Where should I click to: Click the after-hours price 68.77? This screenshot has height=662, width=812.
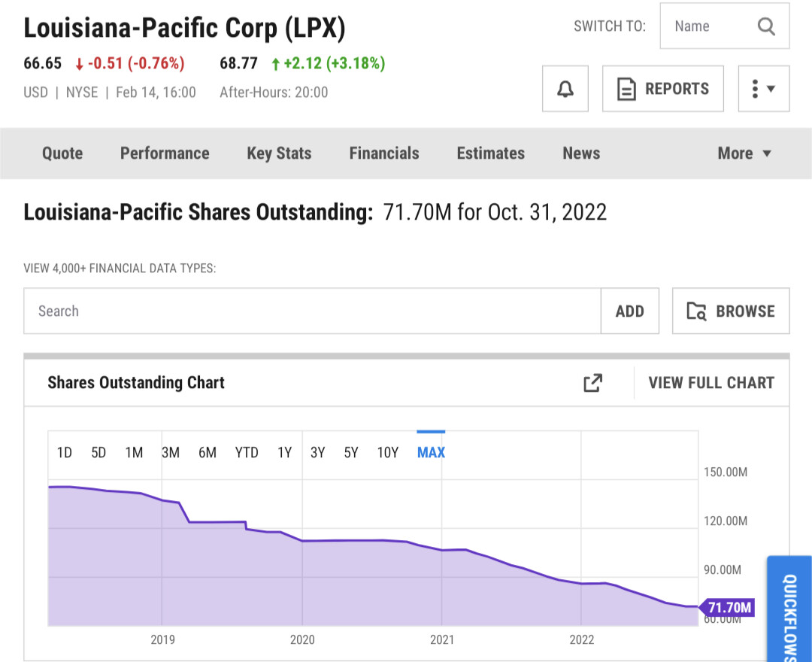coord(239,63)
